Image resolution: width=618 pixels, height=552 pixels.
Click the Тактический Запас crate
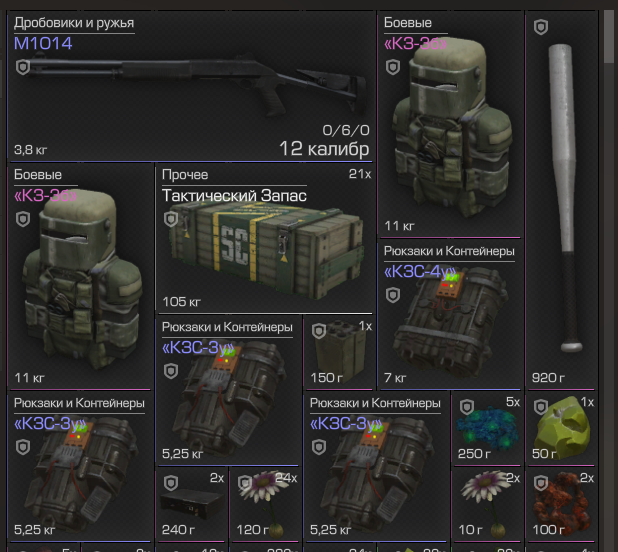(265, 238)
